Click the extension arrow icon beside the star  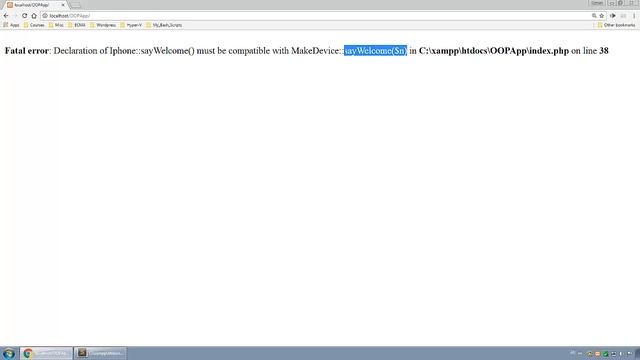pyautogui.click(x=613, y=16)
